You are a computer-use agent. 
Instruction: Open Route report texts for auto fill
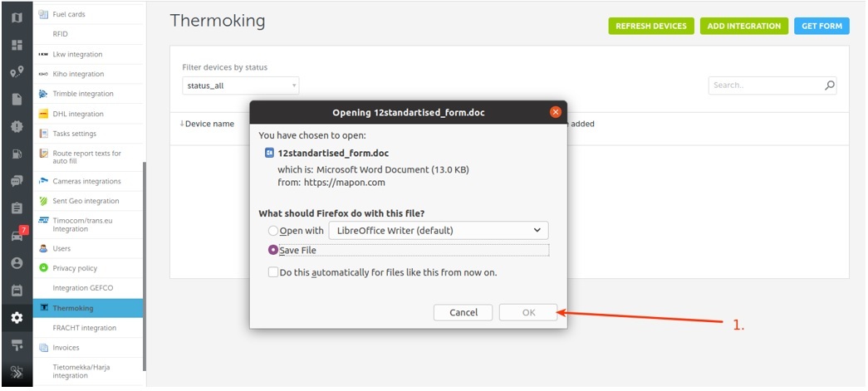[x=89, y=157]
